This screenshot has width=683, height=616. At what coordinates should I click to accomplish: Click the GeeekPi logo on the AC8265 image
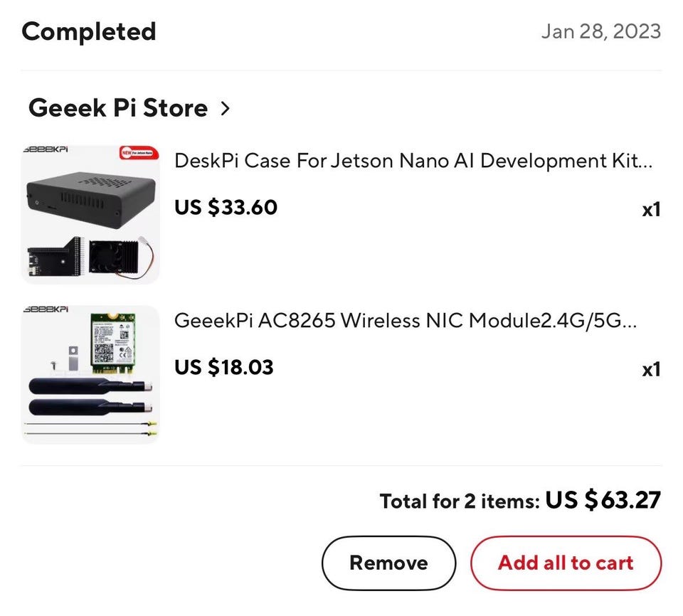point(46,311)
